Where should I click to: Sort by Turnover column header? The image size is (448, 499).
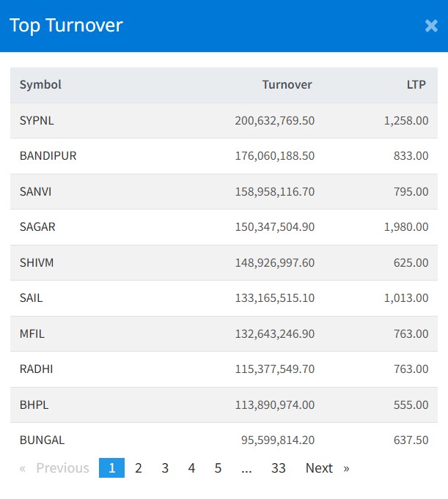(287, 85)
